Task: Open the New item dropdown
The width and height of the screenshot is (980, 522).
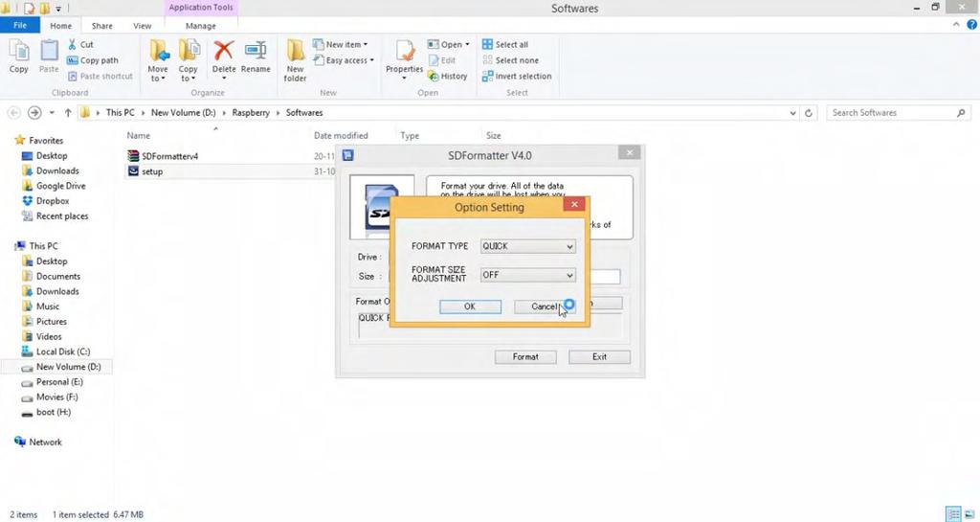Action: point(341,44)
